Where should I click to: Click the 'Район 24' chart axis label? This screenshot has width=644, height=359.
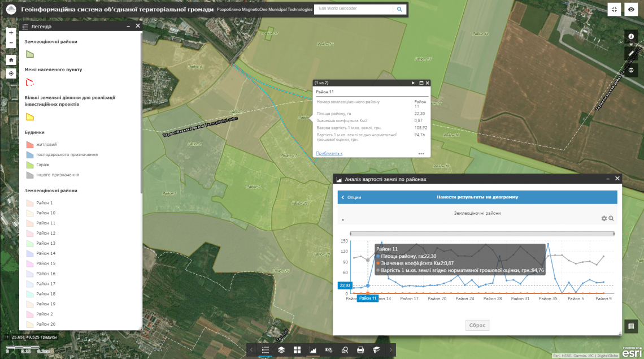465,299
